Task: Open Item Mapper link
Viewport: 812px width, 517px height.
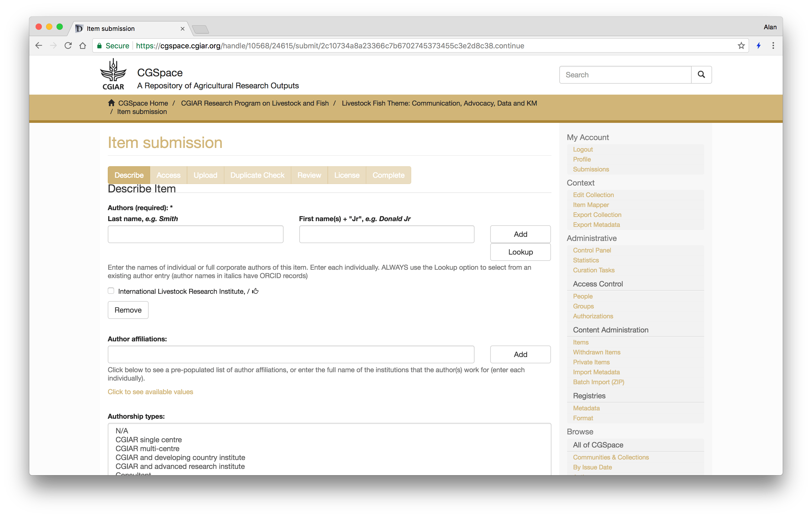Action: [591, 205]
